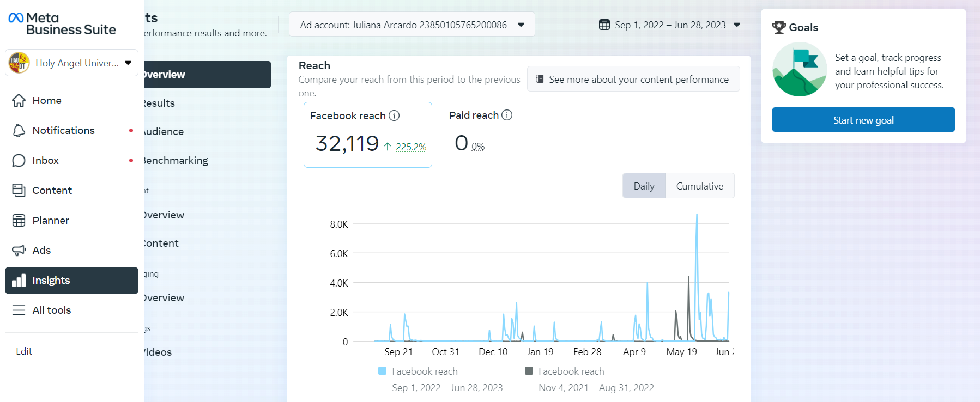Switch chart to Daily view
The height and width of the screenshot is (402, 980).
644,186
